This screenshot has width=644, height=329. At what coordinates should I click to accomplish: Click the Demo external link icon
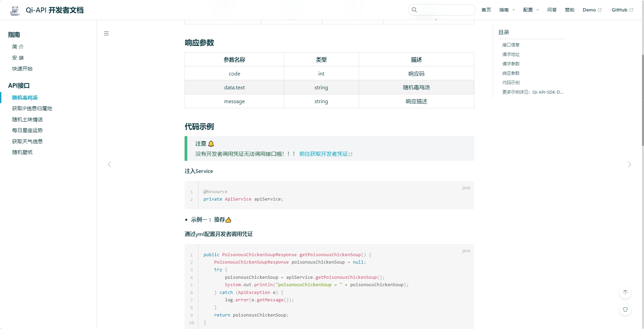(x=600, y=10)
